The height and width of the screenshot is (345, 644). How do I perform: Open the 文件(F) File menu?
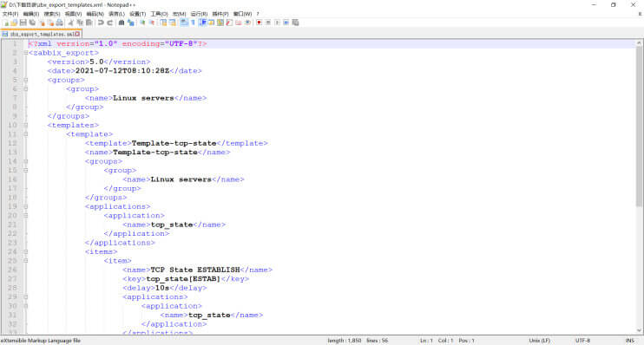pyautogui.click(x=10, y=14)
